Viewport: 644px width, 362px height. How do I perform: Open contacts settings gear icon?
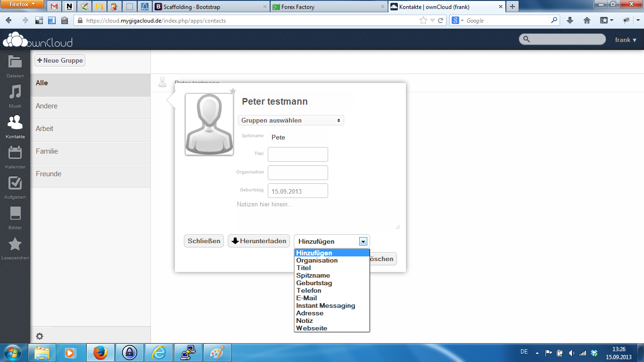[x=40, y=336]
